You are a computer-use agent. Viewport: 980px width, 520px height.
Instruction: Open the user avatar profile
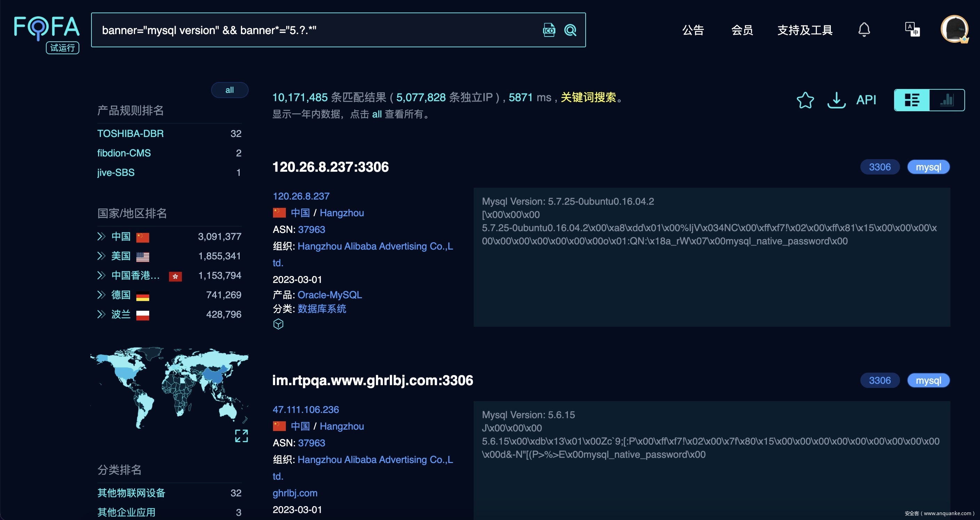tap(954, 29)
